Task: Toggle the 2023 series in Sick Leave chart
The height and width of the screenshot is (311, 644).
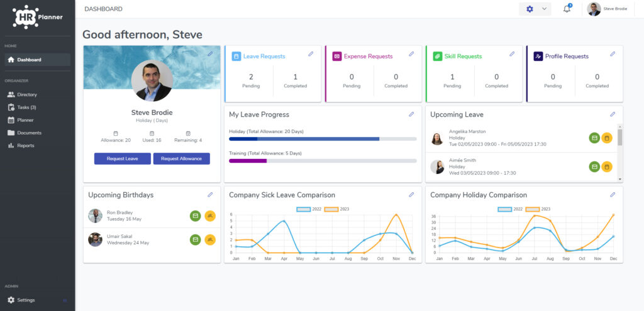Action: point(337,209)
